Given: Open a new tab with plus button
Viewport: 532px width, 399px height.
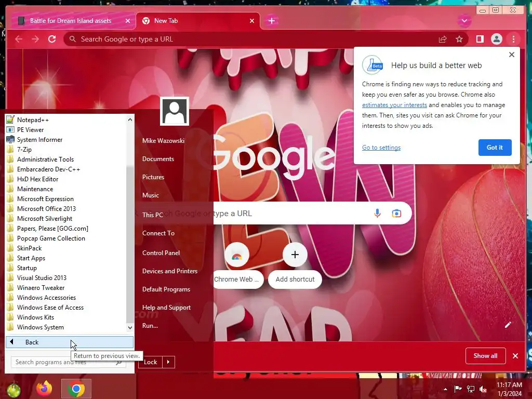Looking at the screenshot, I should click(271, 21).
